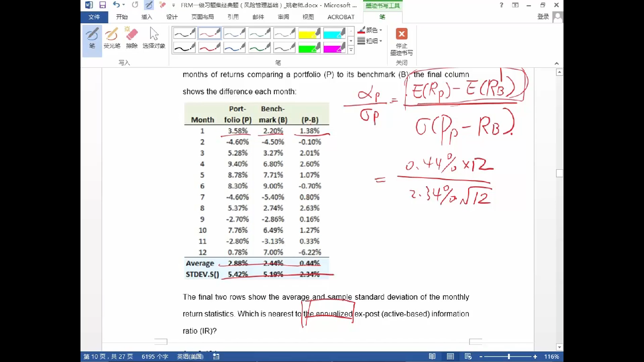Choose the cyan highlighter pen
Viewport: 644px width, 362px height.
point(334,33)
